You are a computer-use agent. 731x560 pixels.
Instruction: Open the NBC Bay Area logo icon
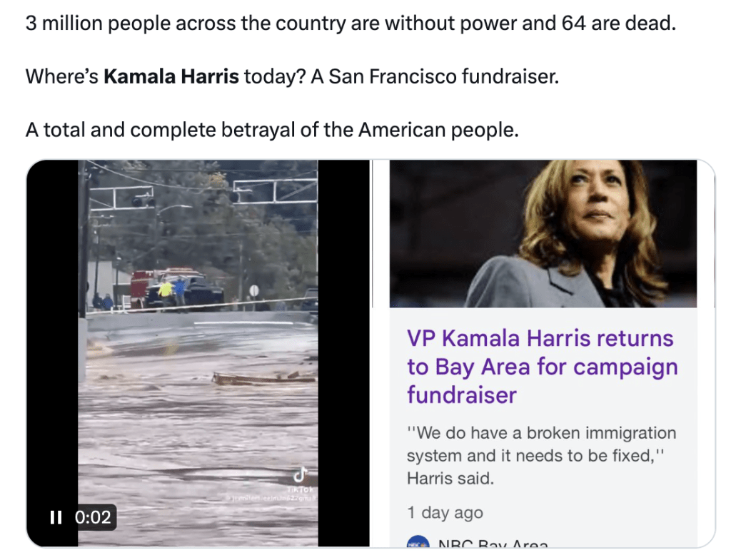418,541
